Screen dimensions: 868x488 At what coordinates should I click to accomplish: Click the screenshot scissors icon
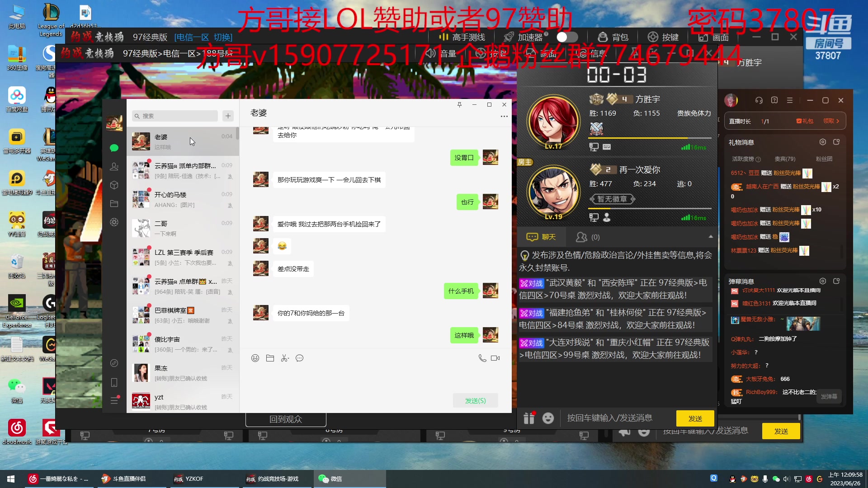click(285, 358)
